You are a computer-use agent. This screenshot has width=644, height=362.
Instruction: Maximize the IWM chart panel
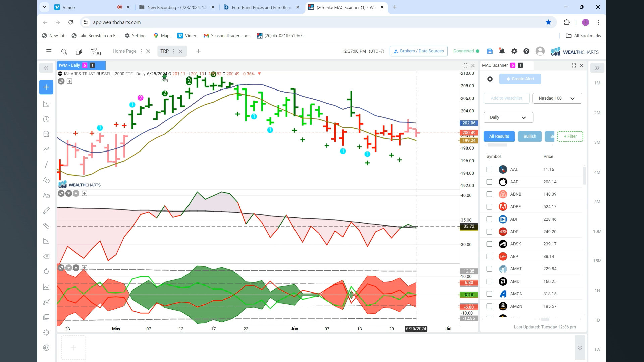coord(465,65)
